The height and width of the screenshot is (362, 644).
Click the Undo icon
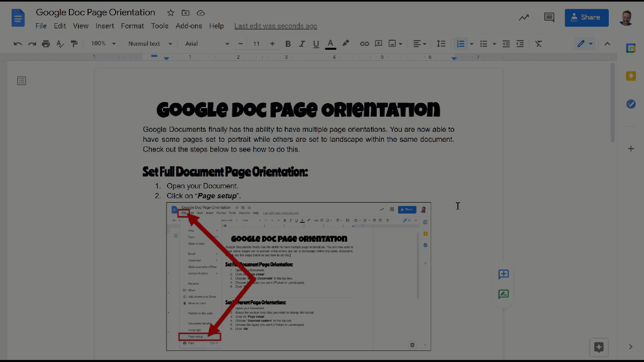(18, 44)
